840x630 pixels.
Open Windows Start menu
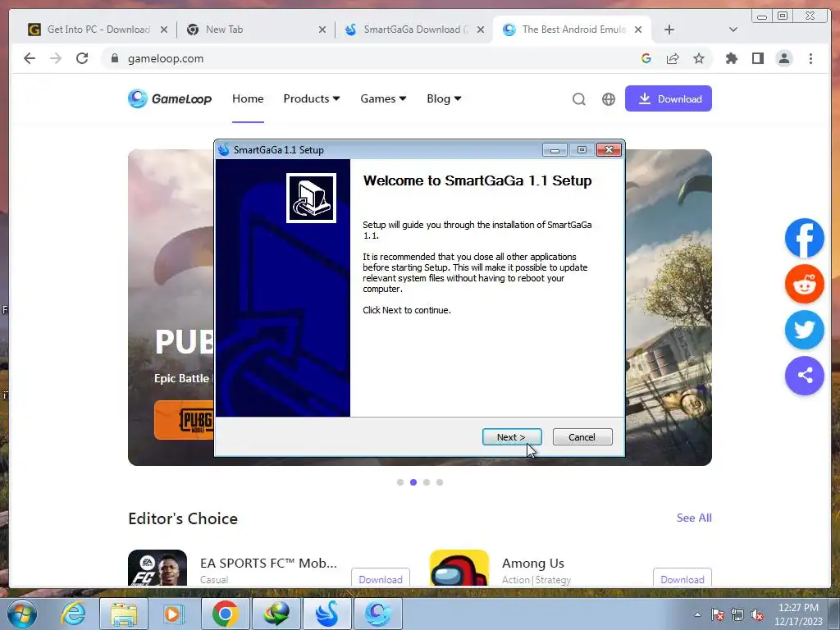click(21, 614)
